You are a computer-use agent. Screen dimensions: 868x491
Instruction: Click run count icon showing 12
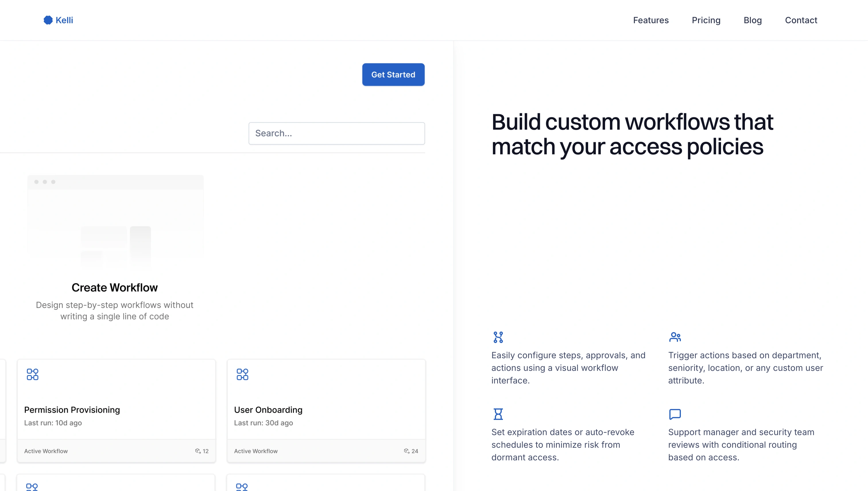[198, 451]
